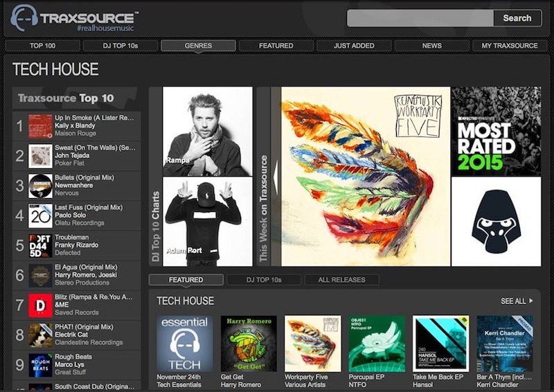Click Troubleman Defected cover art
Screen dimensions: 554x392
tap(40, 246)
